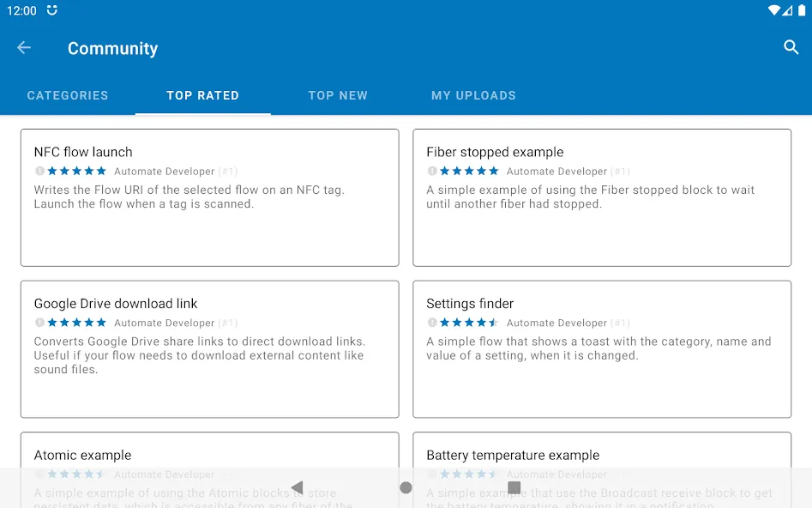Open the NFC flow launch card
812x508 pixels.
click(210, 197)
